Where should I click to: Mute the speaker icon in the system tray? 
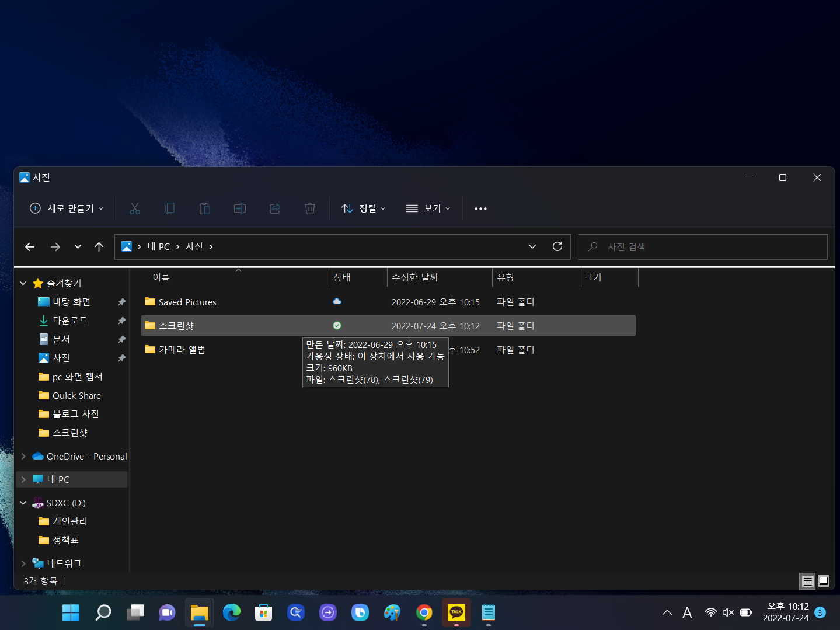point(727,612)
